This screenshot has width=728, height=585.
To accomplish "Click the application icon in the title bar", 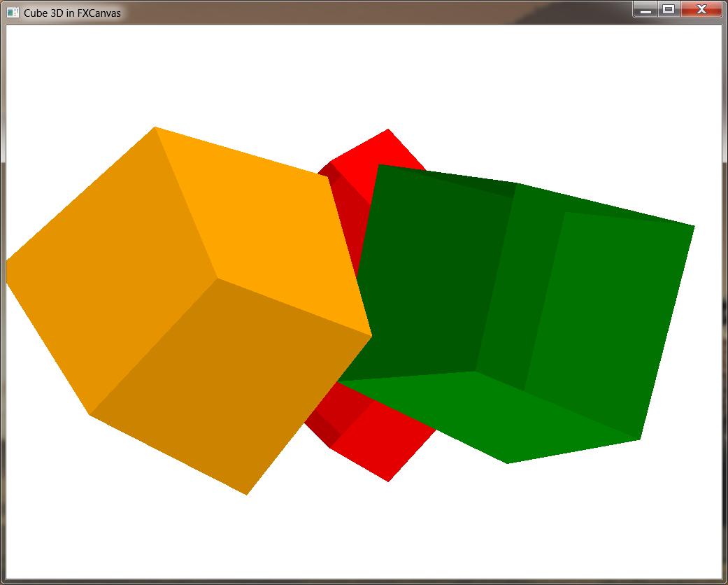I will click(x=13, y=12).
